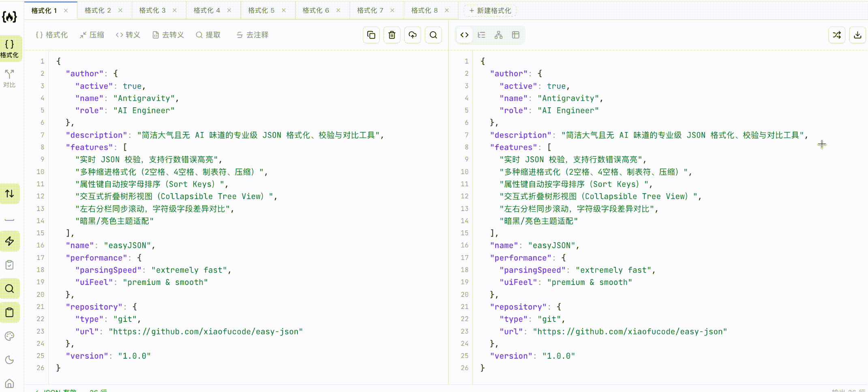Create a tab with 新建格式化

pos(490,11)
